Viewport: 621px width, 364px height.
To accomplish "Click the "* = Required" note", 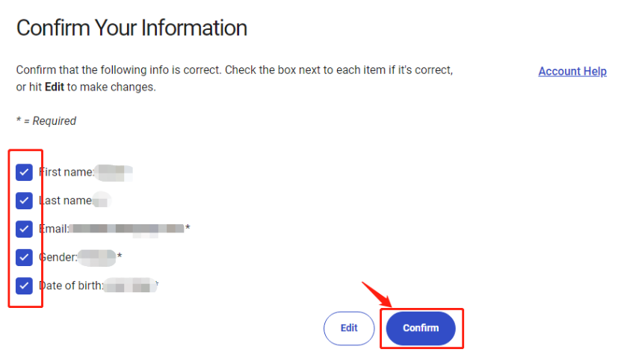I will [x=46, y=121].
